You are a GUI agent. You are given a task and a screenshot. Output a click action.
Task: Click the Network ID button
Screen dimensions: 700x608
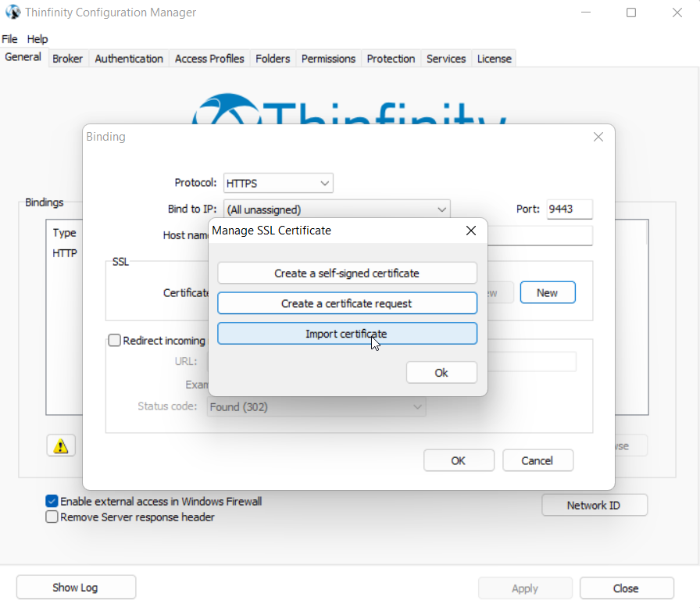(x=595, y=505)
